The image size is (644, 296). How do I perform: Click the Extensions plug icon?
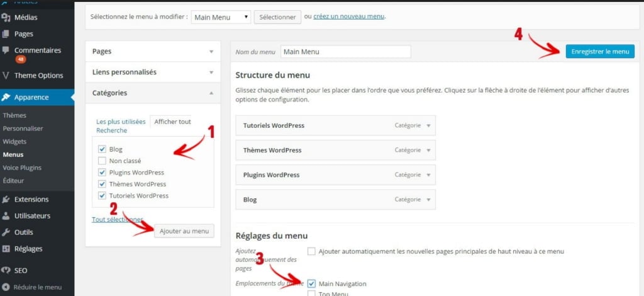[6, 200]
